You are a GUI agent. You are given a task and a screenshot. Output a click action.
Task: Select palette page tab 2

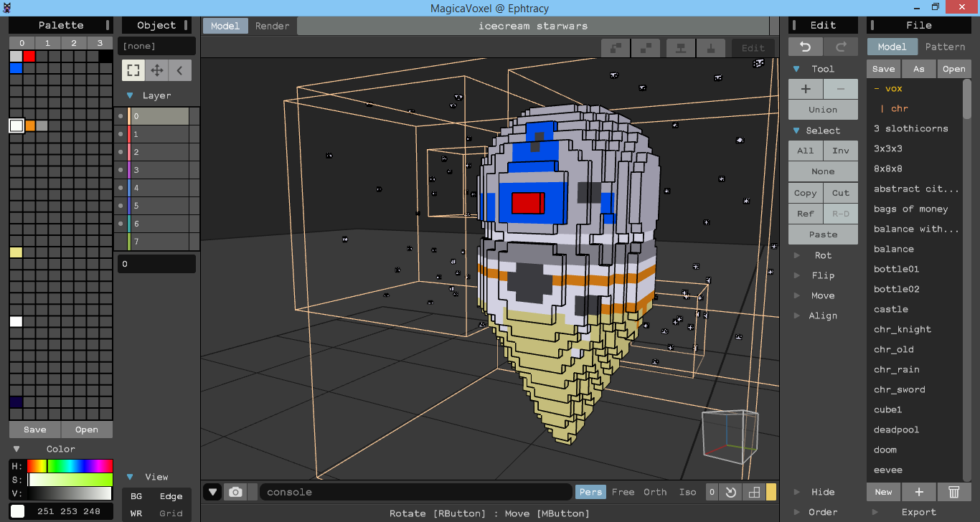point(74,43)
